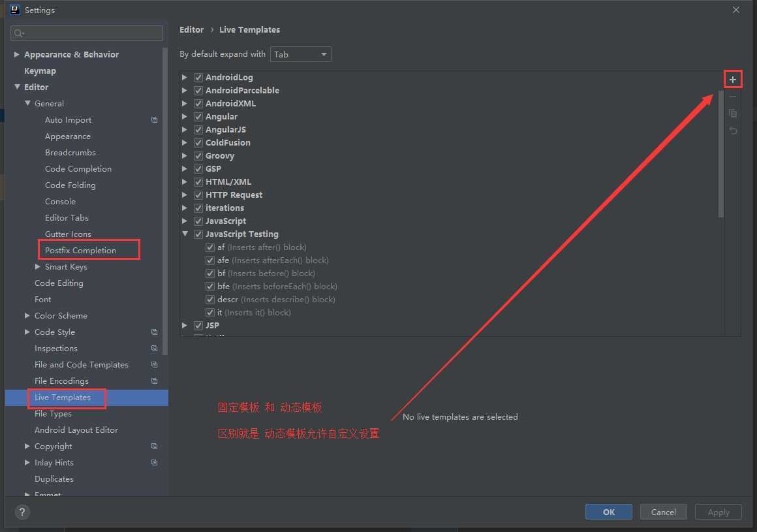The height and width of the screenshot is (532, 757).
Task: Click the template list vertical scrollbar
Action: [x=721, y=153]
